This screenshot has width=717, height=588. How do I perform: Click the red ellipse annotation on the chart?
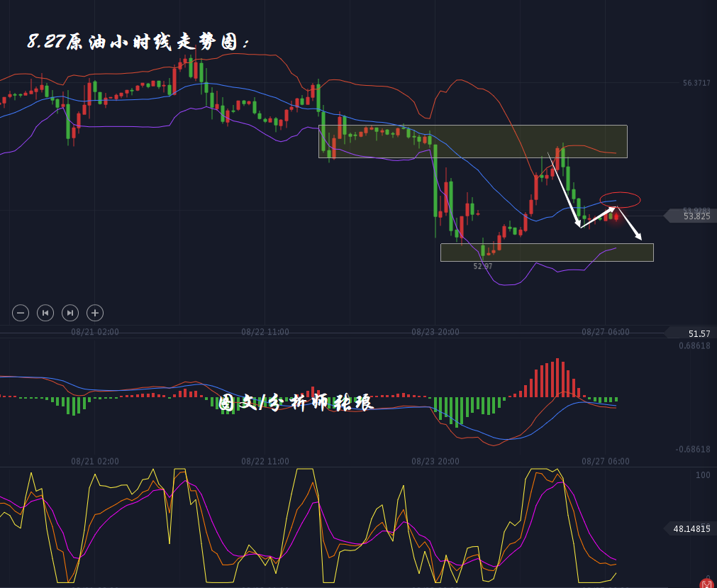tap(620, 199)
